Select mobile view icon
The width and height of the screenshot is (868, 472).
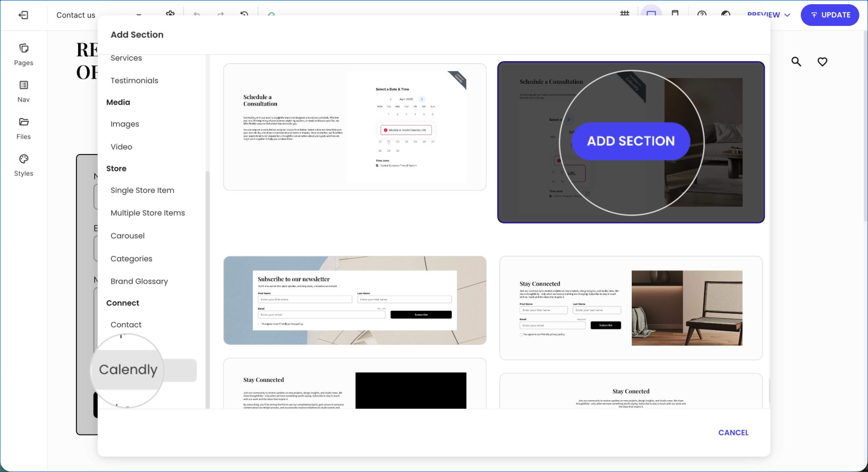pos(675,13)
